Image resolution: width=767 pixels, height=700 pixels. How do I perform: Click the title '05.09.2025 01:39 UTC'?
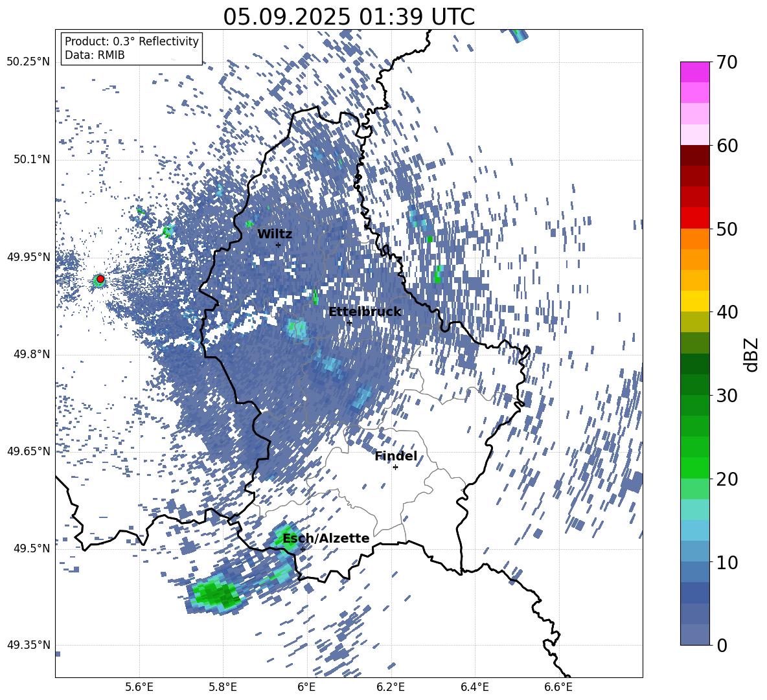click(349, 17)
